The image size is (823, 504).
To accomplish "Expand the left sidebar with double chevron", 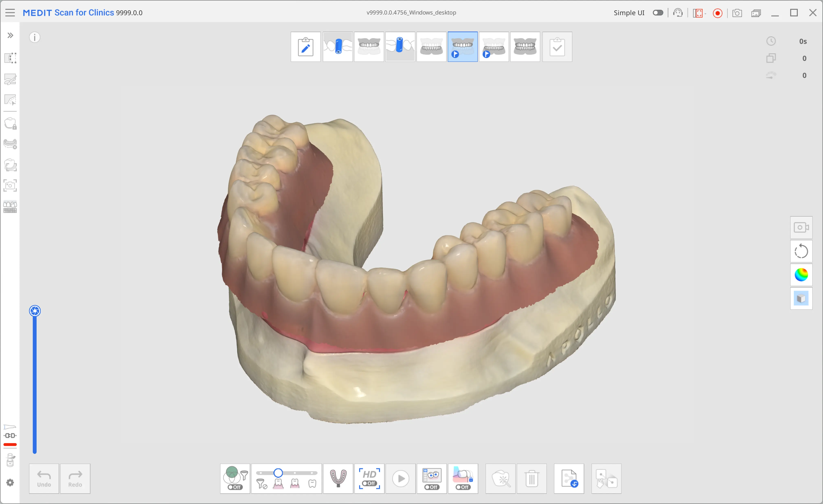I will click(10, 35).
